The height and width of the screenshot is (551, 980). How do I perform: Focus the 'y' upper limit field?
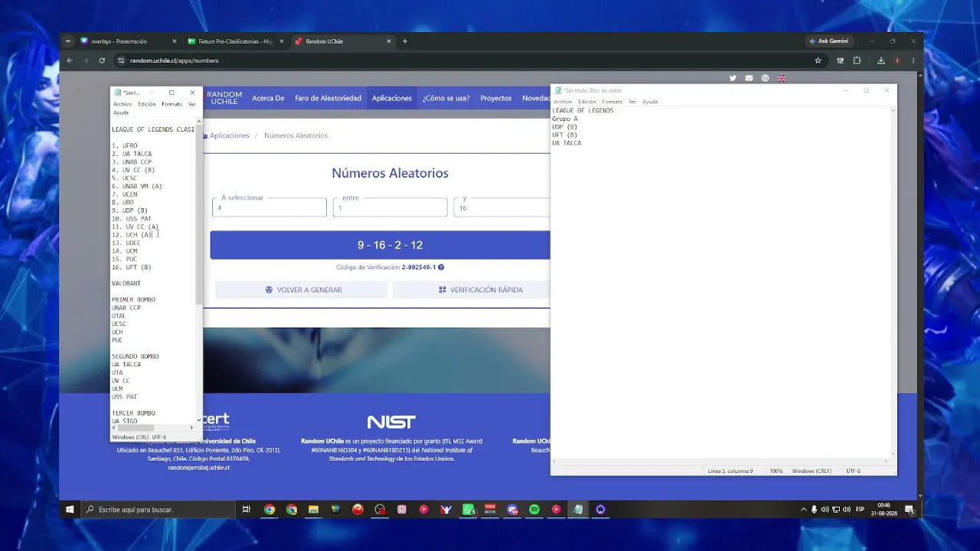click(502, 207)
